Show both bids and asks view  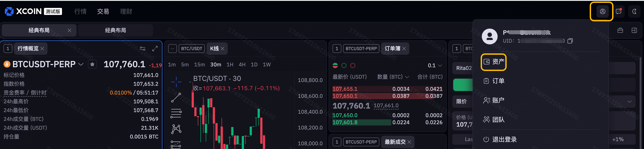click(x=335, y=65)
